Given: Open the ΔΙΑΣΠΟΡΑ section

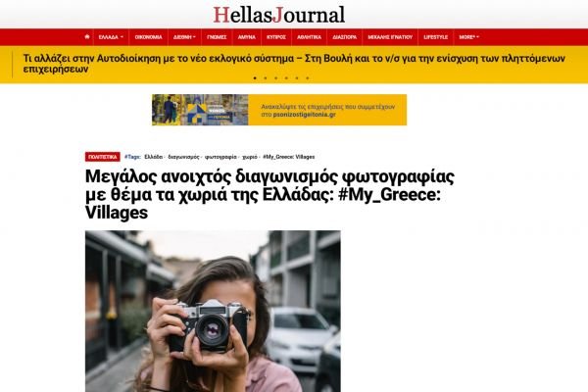Looking at the screenshot, I should 344,37.
